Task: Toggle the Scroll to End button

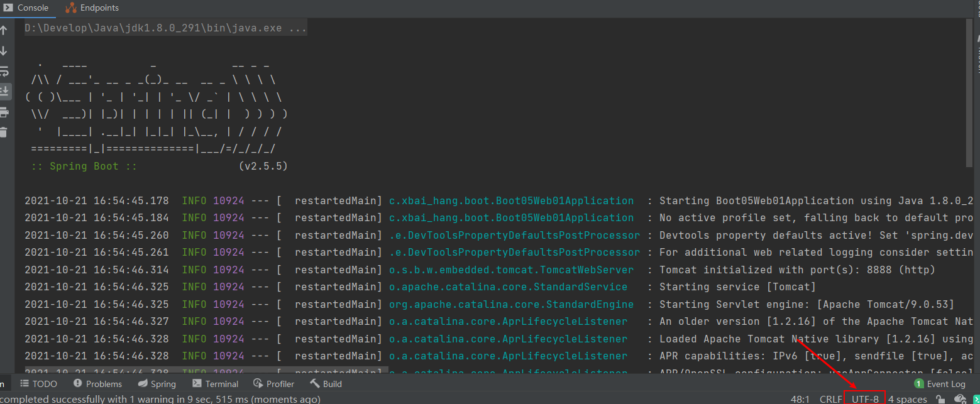Action: [x=4, y=91]
